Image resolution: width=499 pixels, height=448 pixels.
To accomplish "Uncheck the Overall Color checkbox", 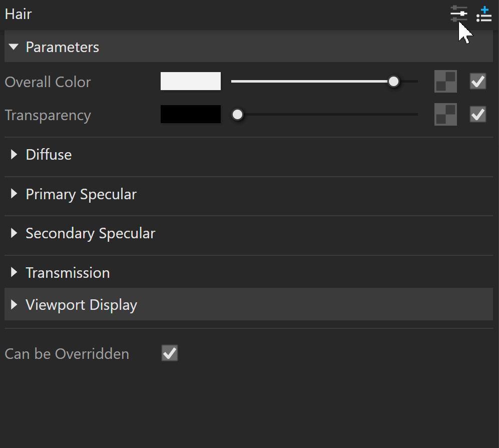I will pyautogui.click(x=478, y=82).
